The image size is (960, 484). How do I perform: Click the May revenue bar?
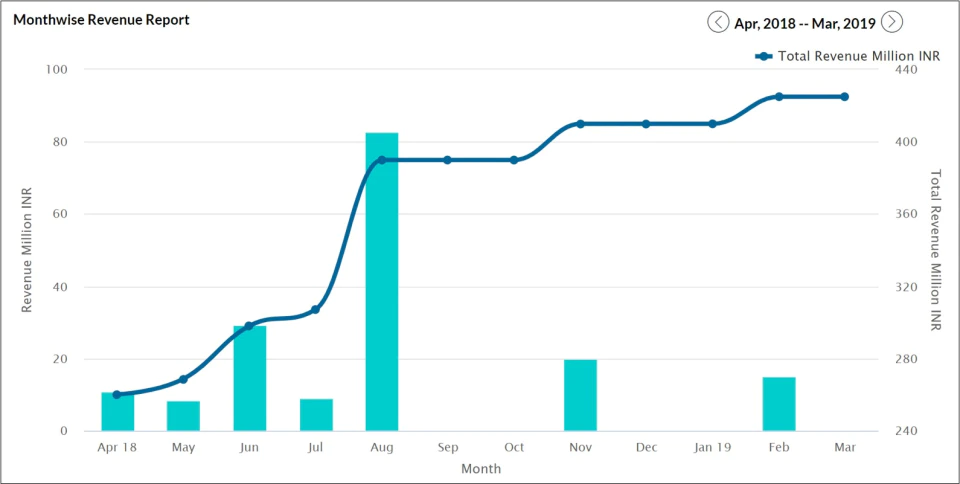(x=184, y=416)
